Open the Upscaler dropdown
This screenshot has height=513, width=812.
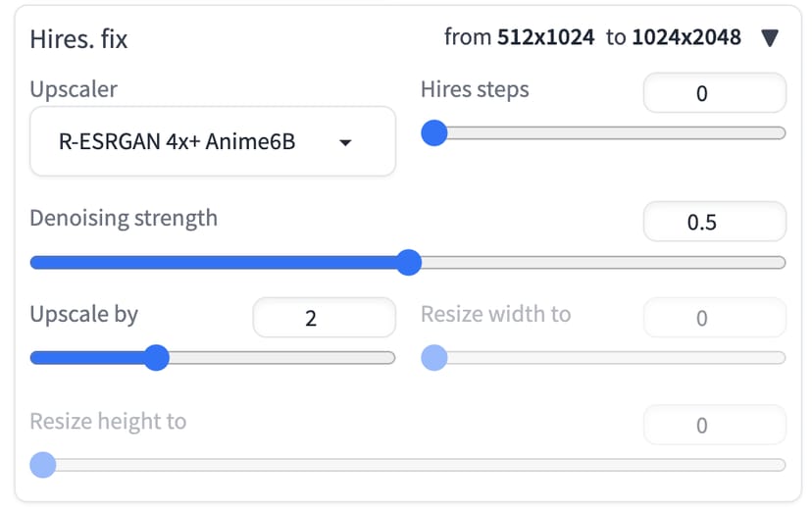(x=212, y=142)
